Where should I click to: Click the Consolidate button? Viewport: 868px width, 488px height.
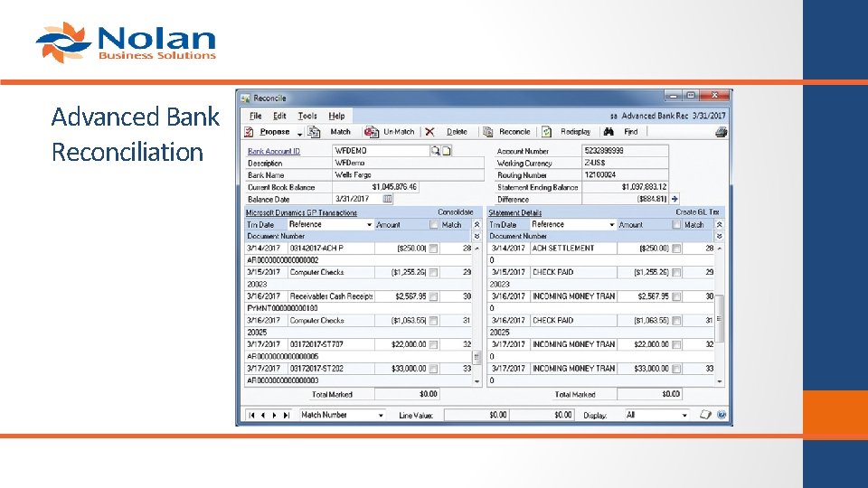456,211
